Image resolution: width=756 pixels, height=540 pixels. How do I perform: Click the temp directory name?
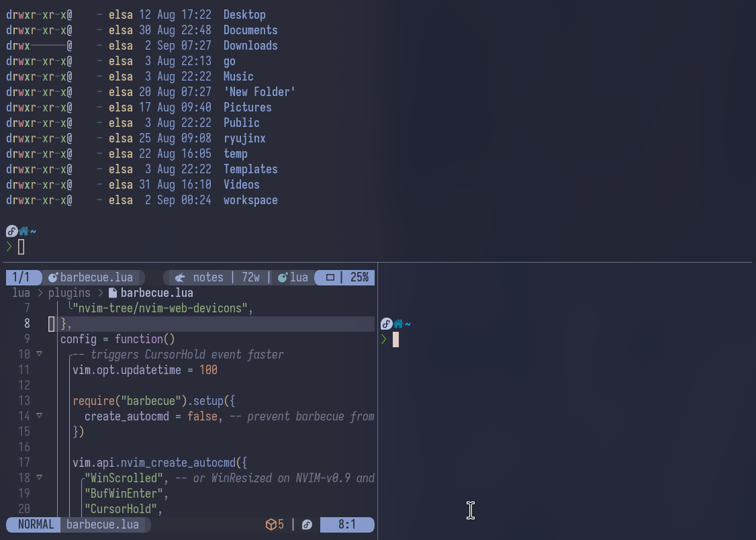pyautogui.click(x=235, y=154)
